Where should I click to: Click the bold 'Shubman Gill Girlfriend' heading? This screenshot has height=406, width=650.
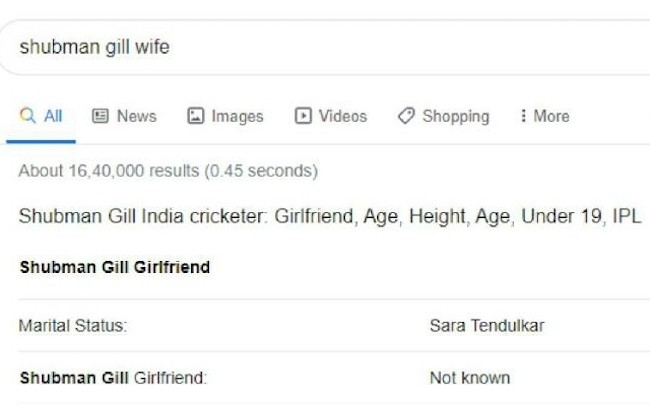pyautogui.click(x=115, y=268)
